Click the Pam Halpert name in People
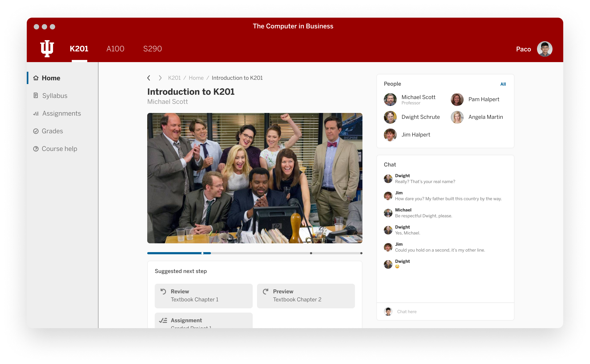Image resolution: width=590 pixels, height=364 pixels. 484,99
